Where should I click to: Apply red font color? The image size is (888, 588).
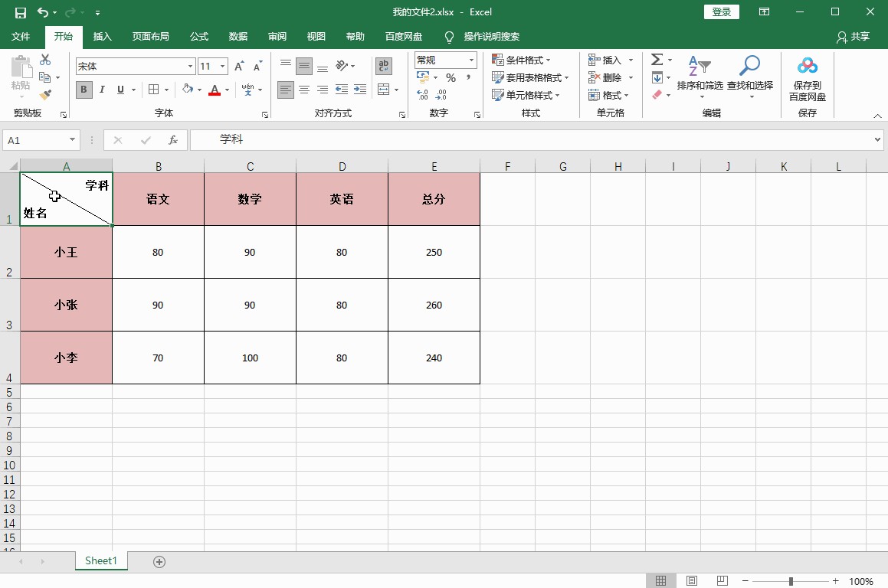pos(215,90)
